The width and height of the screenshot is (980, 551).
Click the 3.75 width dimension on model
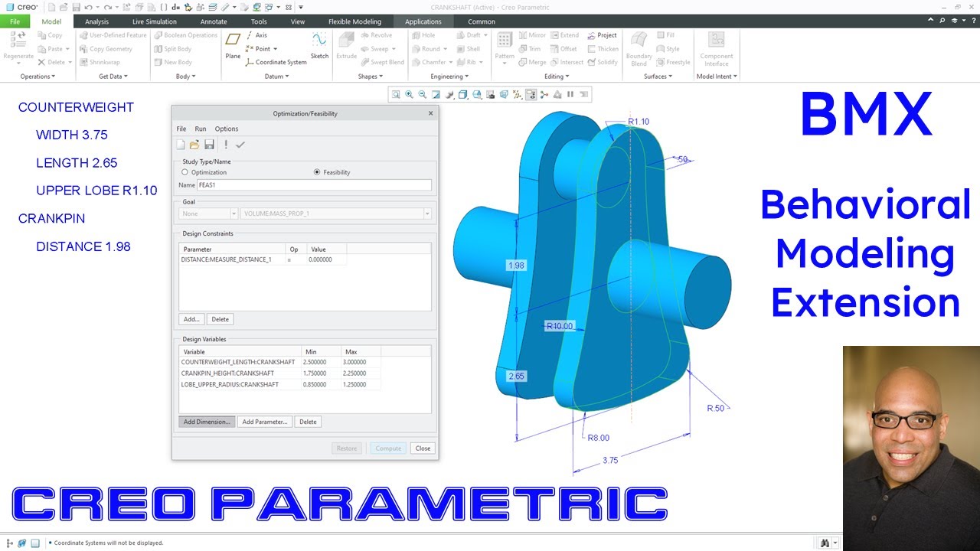[610, 460]
